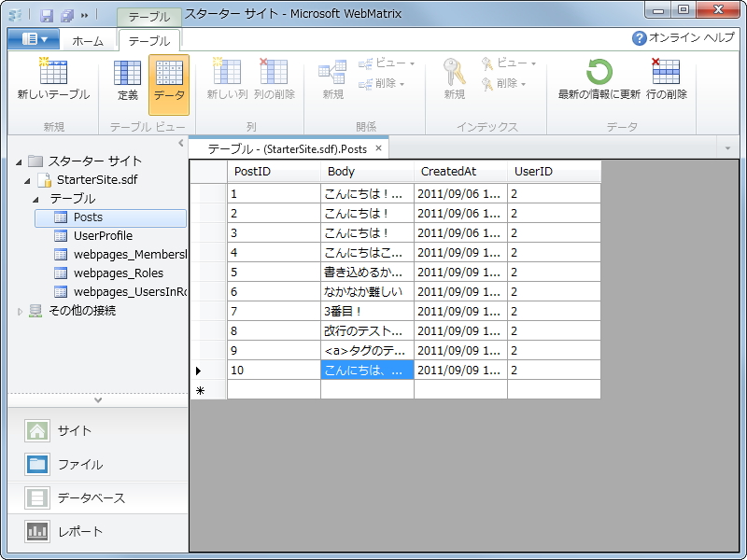
Task: Collapse the テーブル tree node
Action: click(36, 200)
